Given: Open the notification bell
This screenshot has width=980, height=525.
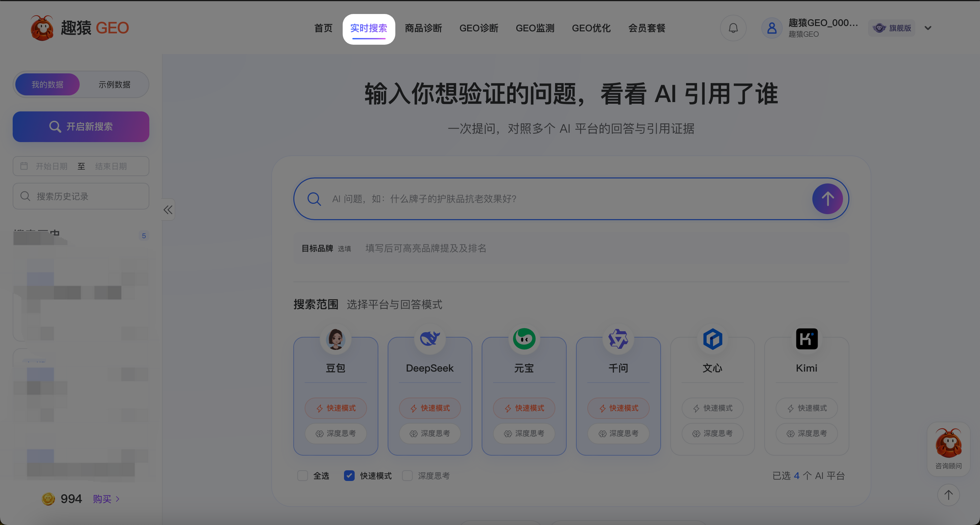Looking at the screenshot, I should pos(733,28).
